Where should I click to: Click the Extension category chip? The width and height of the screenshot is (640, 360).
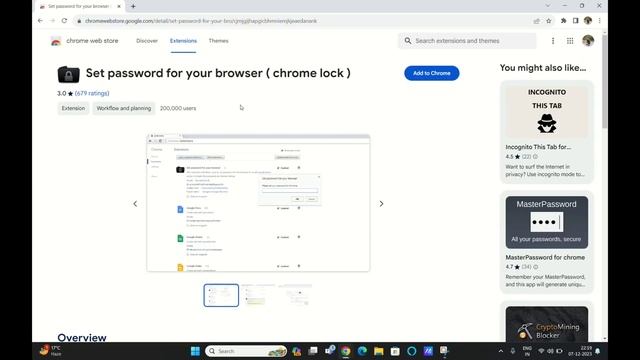[73, 108]
